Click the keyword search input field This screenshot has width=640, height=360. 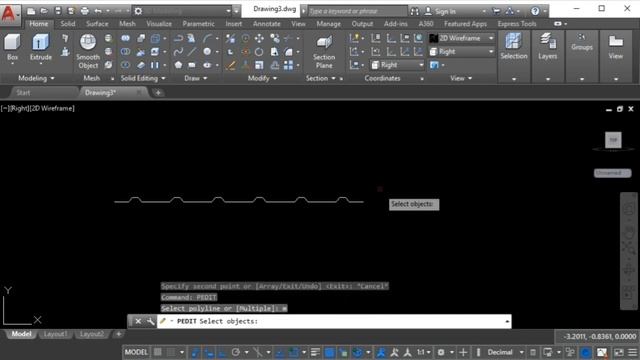pyautogui.click(x=358, y=11)
